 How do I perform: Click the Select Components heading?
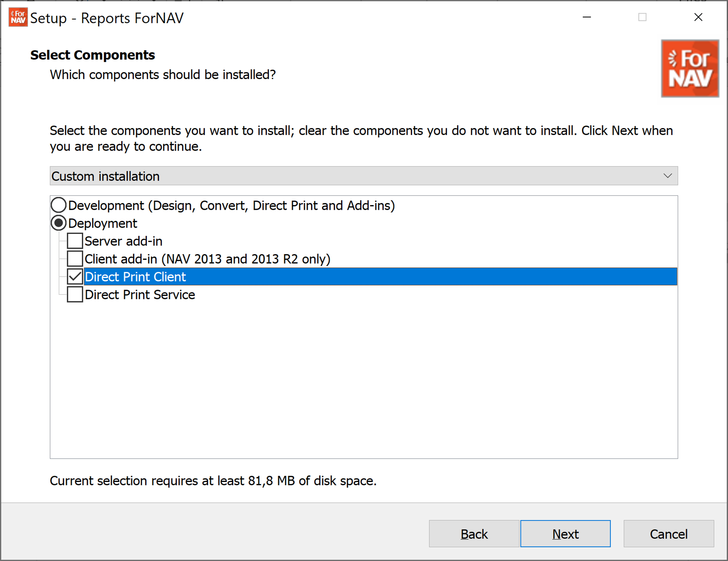point(93,55)
